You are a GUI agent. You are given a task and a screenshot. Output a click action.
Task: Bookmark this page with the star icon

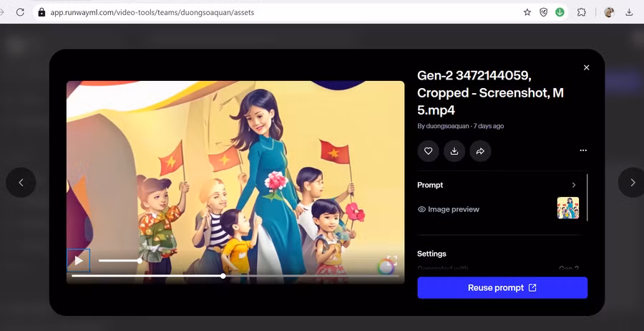click(527, 12)
